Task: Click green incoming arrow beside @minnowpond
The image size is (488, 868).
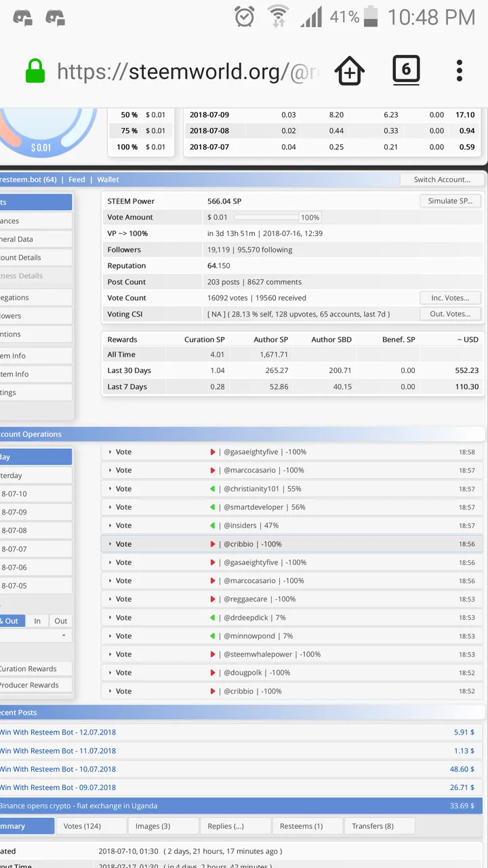Action: (x=213, y=635)
